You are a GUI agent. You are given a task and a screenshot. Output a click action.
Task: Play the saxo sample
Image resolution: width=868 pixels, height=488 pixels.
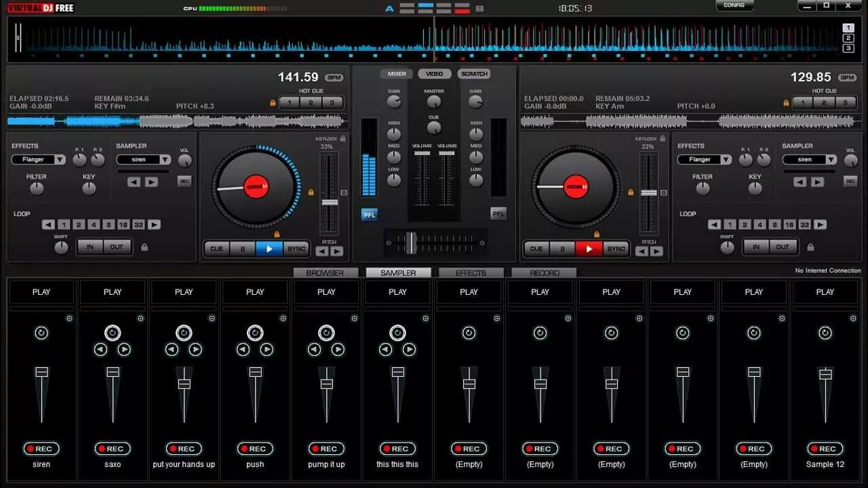(113, 292)
